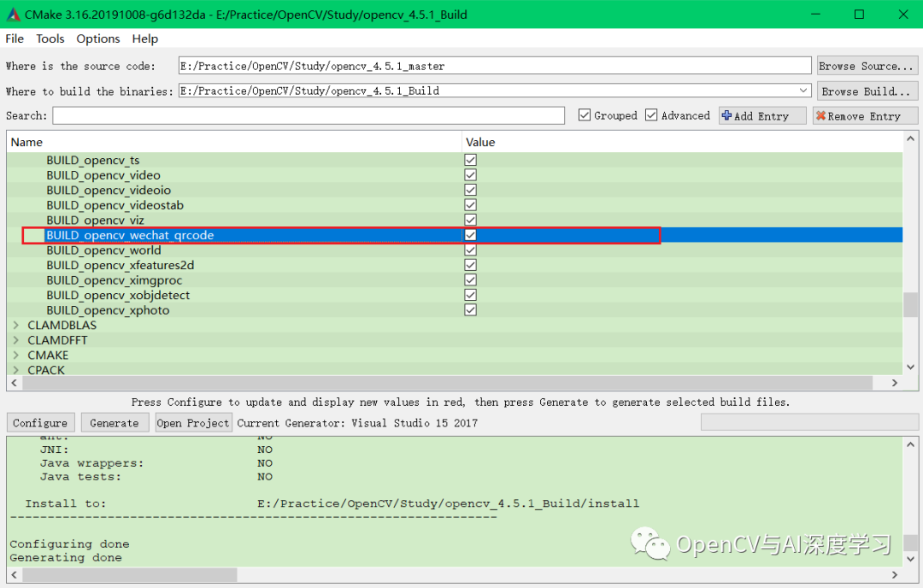This screenshot has width=923, height=588.
Task: Click the Search input field
Action: pyautogui.click(x=309, y=115)
